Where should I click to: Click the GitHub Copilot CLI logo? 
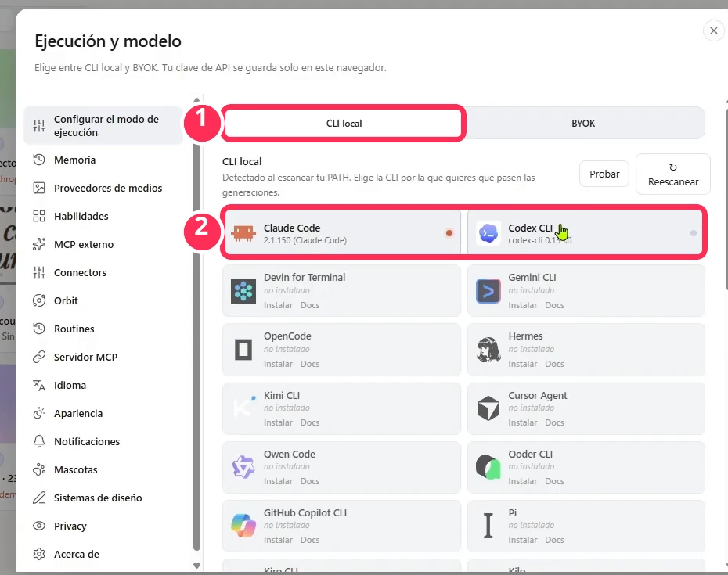coord(243,526)
